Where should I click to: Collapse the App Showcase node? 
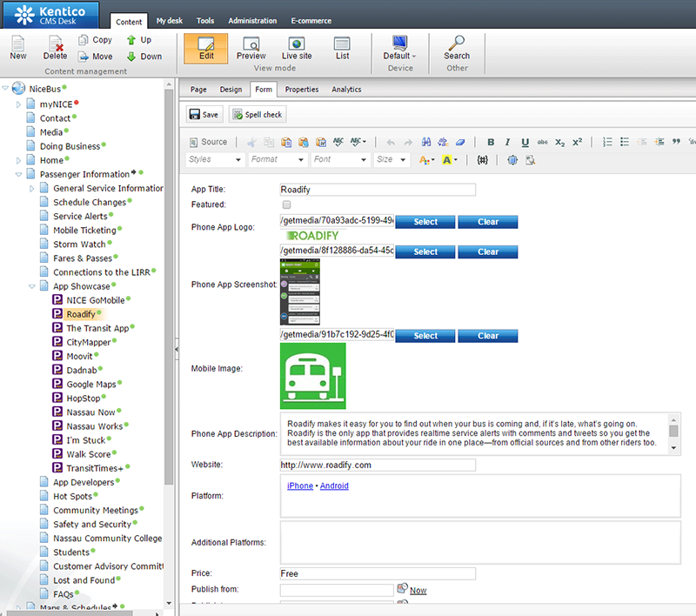coord(31,287)
